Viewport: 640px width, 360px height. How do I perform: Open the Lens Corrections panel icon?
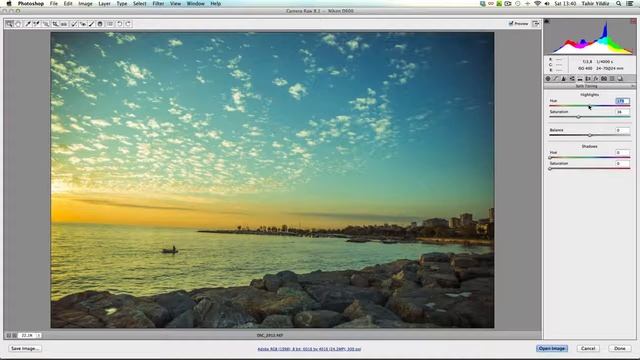coord(588,78)
